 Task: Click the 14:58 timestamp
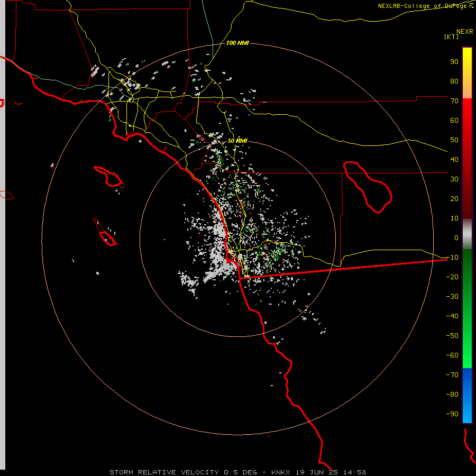[354, 472]
